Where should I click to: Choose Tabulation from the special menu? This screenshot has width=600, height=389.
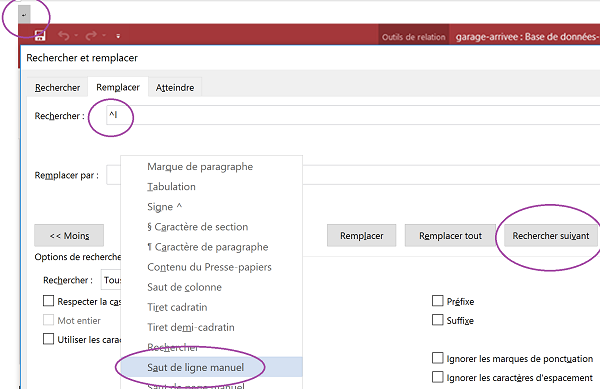coord(212,187)
